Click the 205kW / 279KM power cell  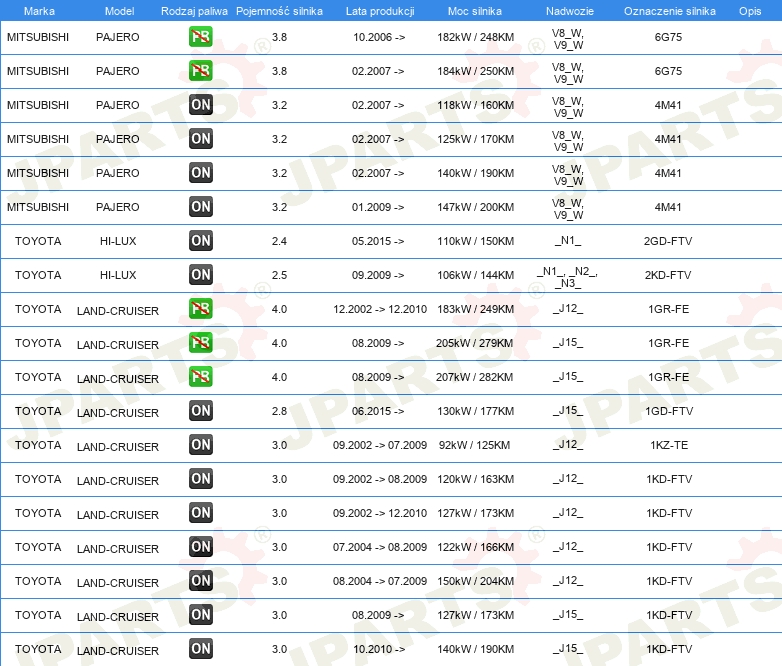(x=474, y=343)
